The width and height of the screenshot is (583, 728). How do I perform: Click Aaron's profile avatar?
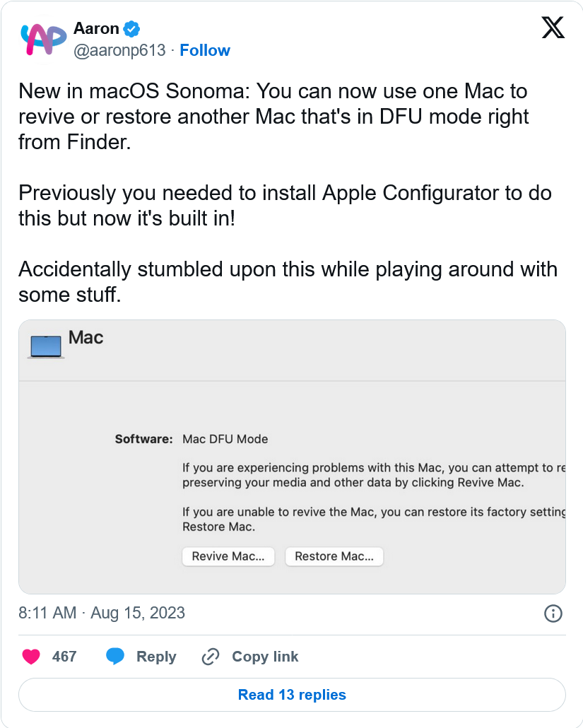[x=42, y=40]
